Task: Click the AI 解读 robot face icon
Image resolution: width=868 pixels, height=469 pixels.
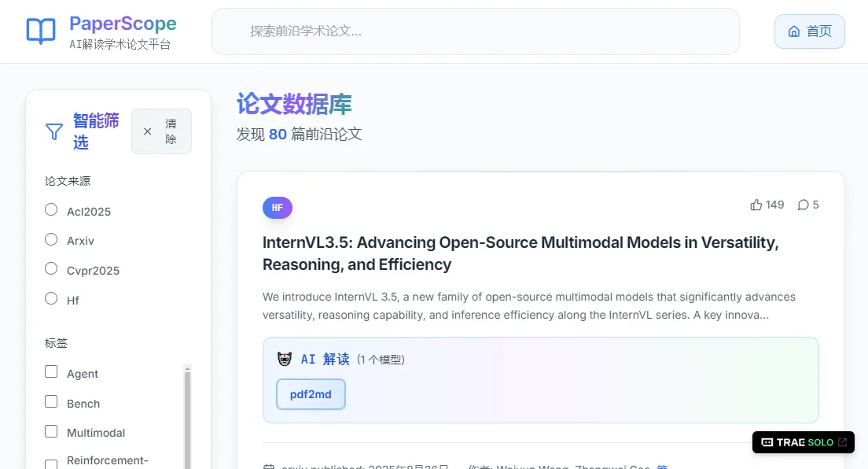Action: tap(285, 359)
